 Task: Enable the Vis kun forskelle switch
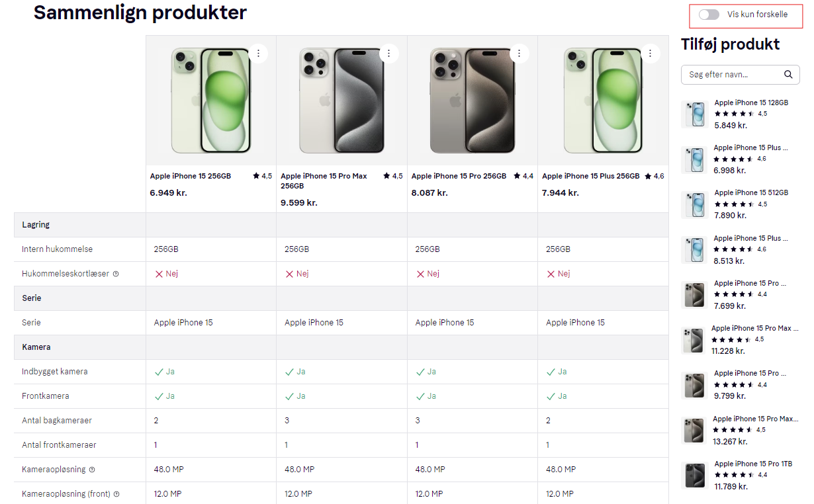[708, 14]
